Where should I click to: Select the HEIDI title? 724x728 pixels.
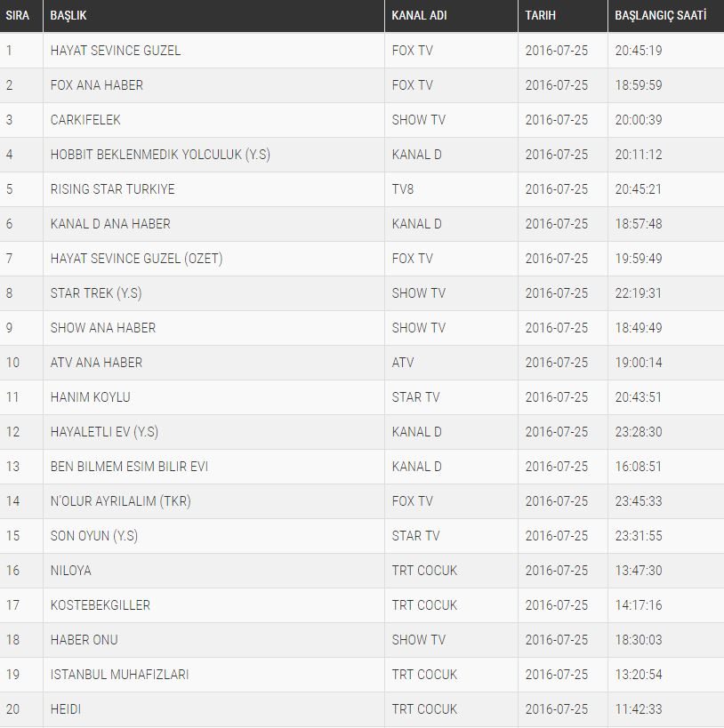click(x=66, y=709)
